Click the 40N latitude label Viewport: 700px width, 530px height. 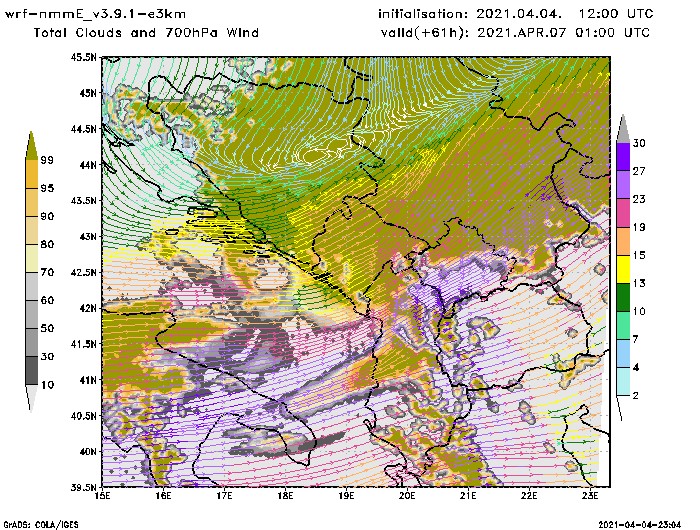click(88, 451)
